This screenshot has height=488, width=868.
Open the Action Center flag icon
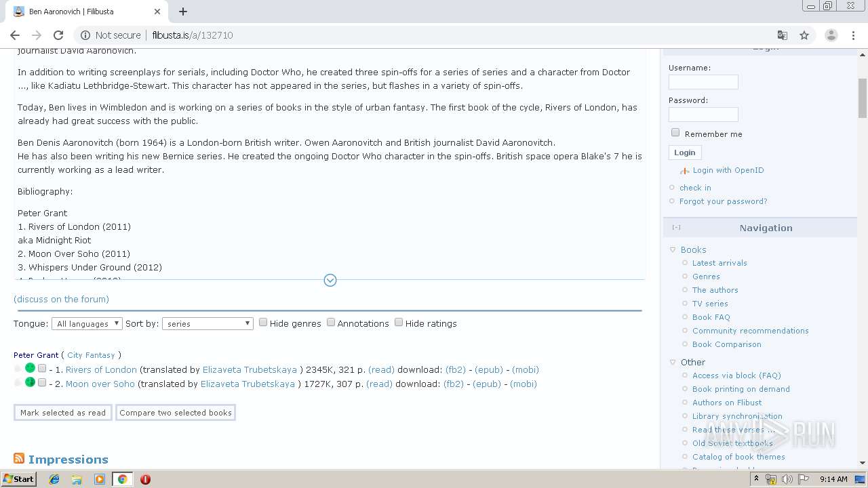point(804,479)
